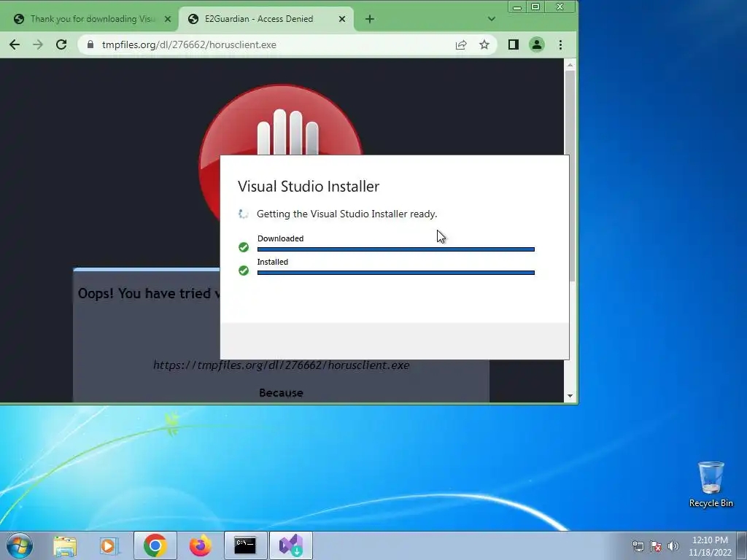The height and width of the screenshot is (560, 747).
Task: Click Chrome's forward arrow button
Action: (x=38, y=44)
